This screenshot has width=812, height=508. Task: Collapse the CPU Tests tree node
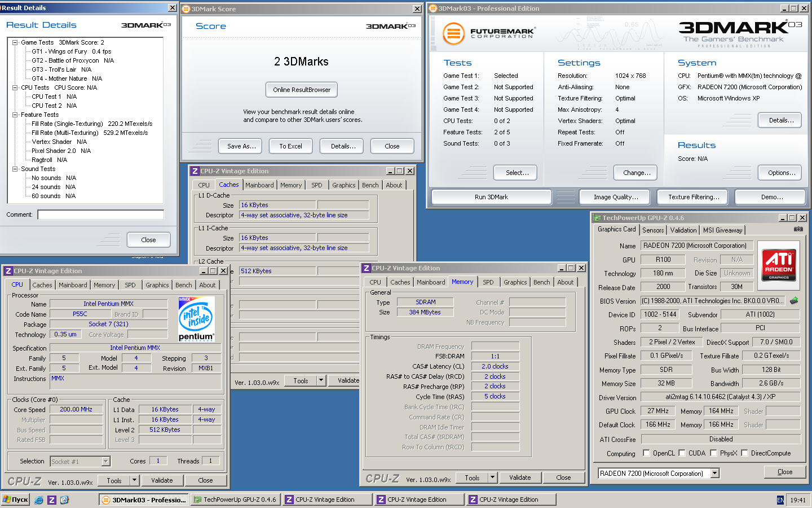pyautogui.click(x=15, y=87)
